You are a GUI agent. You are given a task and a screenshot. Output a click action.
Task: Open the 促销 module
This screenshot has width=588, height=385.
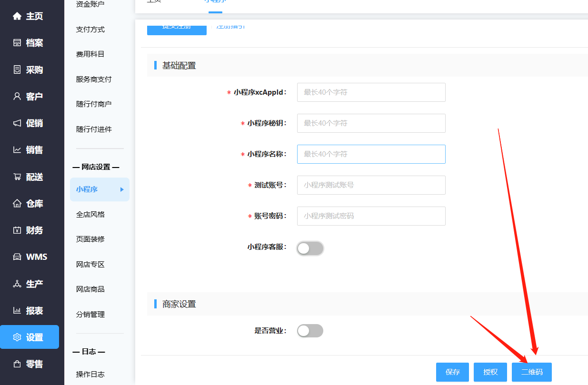coord(28,123)
